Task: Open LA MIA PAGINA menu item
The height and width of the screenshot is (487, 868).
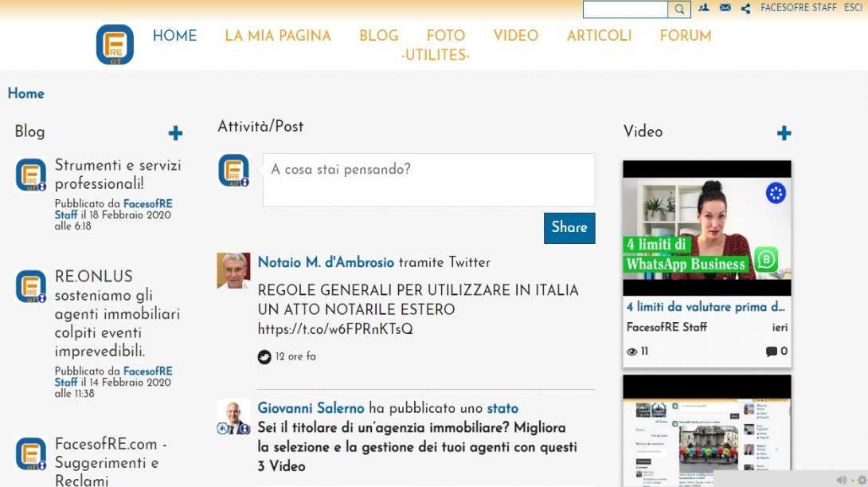Action: 278,36
